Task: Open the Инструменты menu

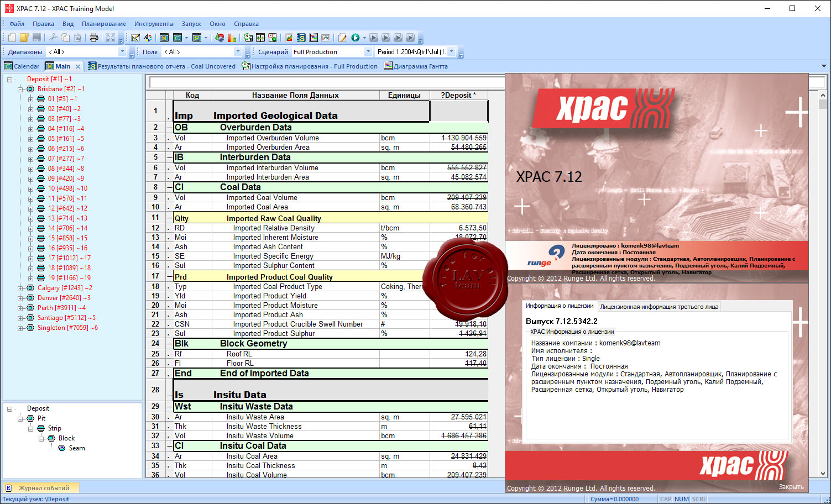Action: tap(154, 24)
